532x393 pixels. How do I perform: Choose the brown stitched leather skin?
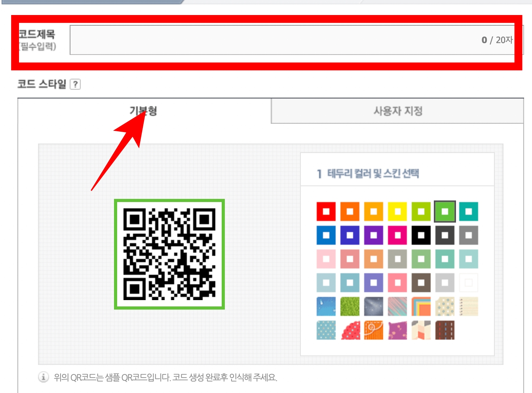point(445,330)
